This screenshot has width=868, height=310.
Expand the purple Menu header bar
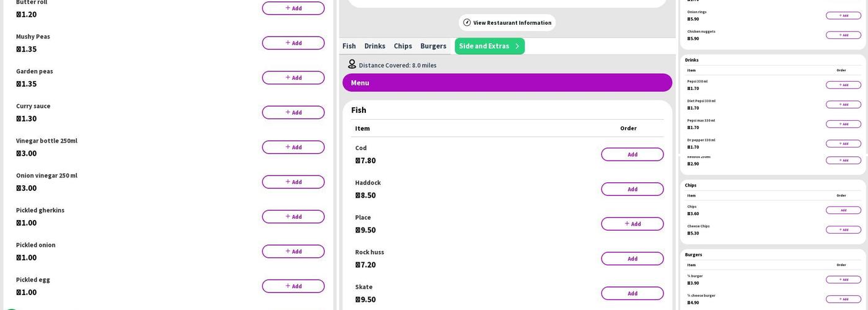(x=507, y=82)
